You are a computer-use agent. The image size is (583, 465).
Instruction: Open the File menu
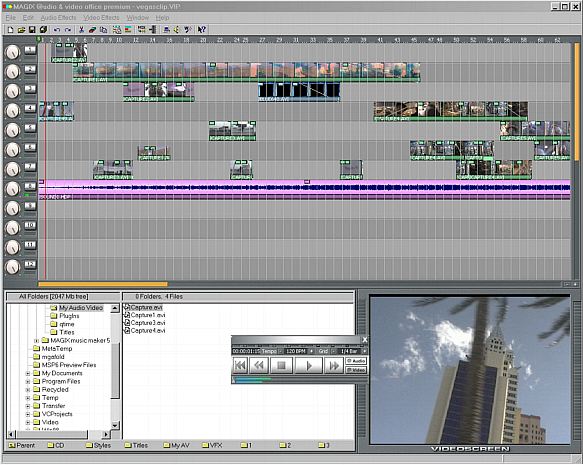coord(10,18)
